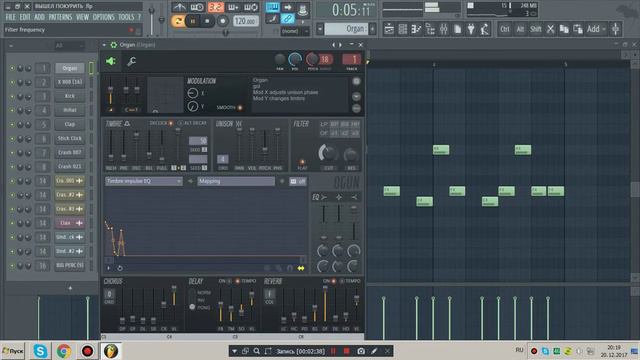Viewport: 640px width, 360px height.
Task: Open the OPTIONS menu
Action: coord(103,17)
